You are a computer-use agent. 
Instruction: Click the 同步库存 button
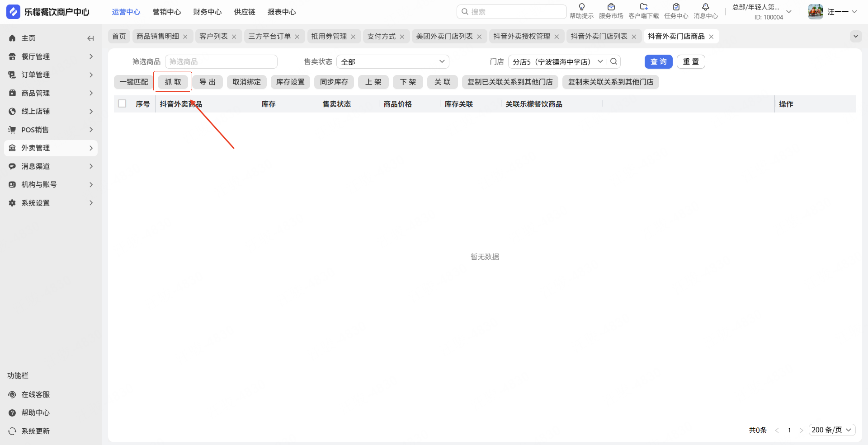pyautogui.click(x=334, y=82)
